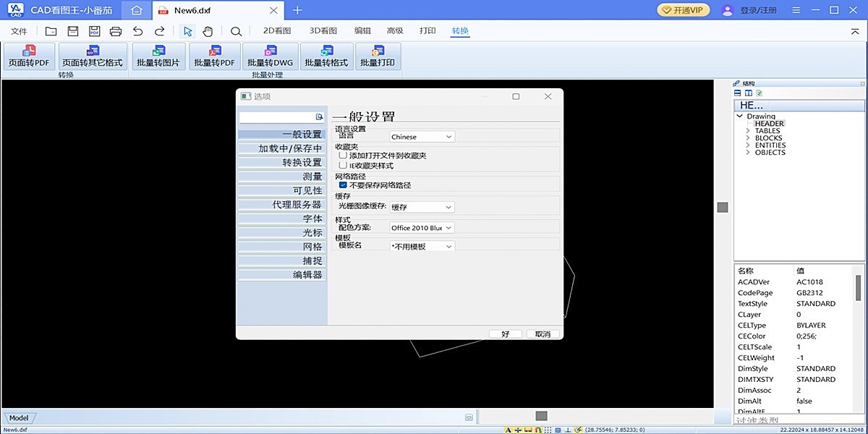Switch to the 编辑 ribbon tab
The height and width of the screenshot is (434, 868).
(x=362, y=31)
